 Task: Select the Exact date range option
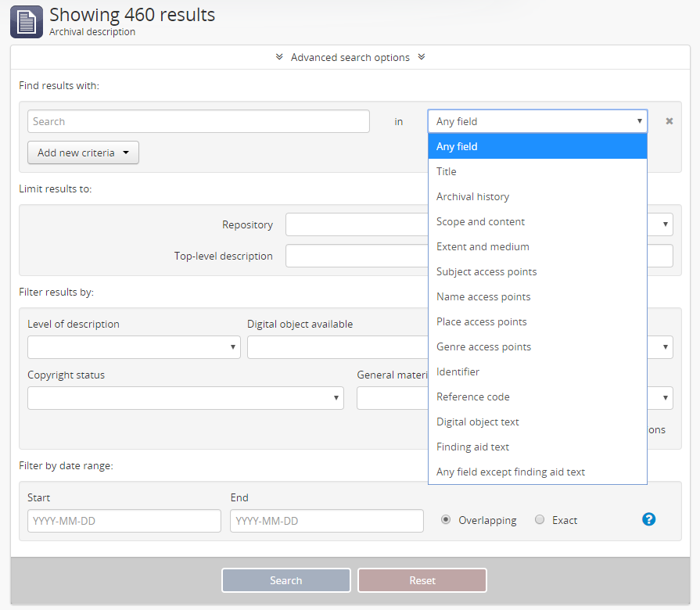click(540, 520)
